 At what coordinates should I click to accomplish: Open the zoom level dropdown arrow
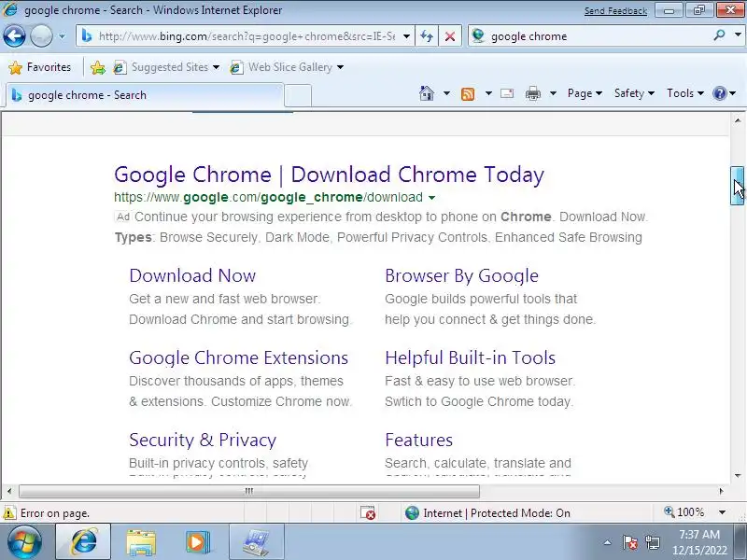722,512
